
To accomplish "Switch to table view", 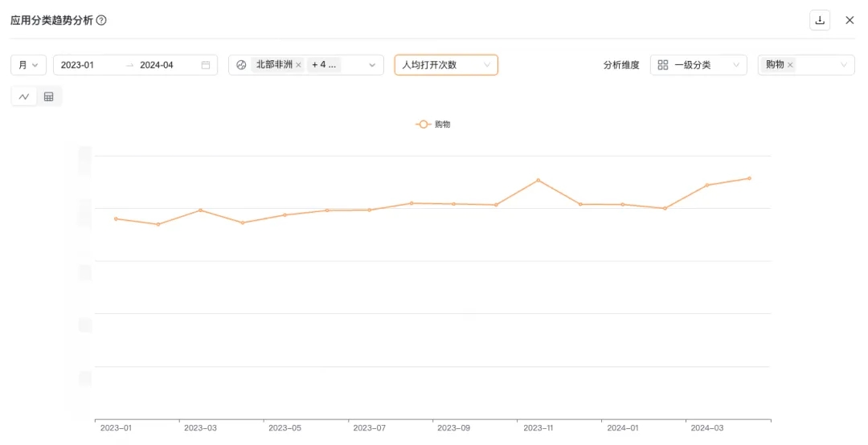I will (x=48, y=96).
